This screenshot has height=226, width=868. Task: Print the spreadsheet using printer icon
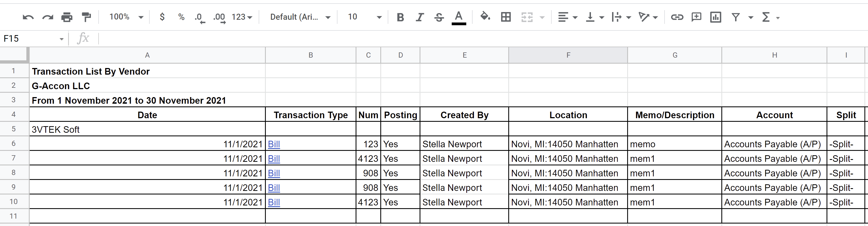point(67,17)
